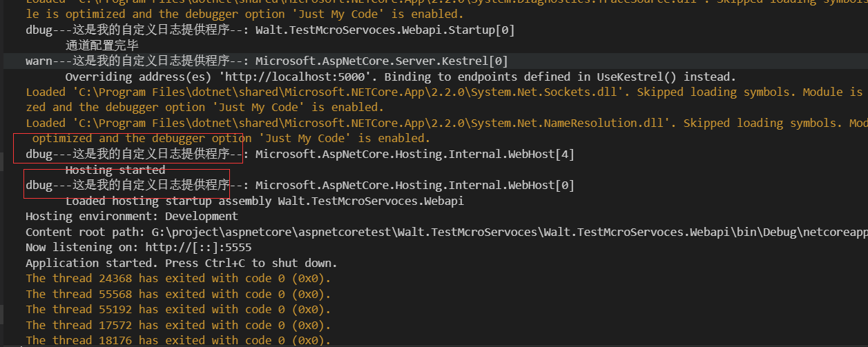
Task: Click the dbug prefix before WebHost[0]
Action: pyautogui.click(x=39, y=185)
